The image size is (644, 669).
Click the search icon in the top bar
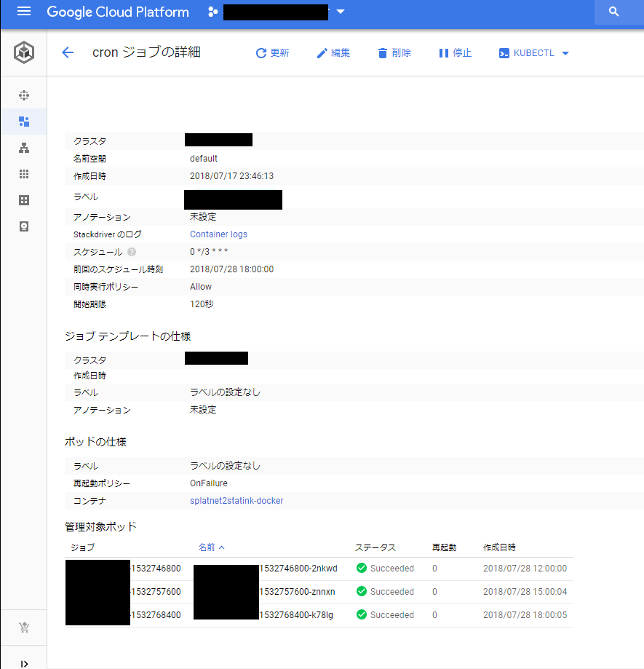(x=613, y=12)
